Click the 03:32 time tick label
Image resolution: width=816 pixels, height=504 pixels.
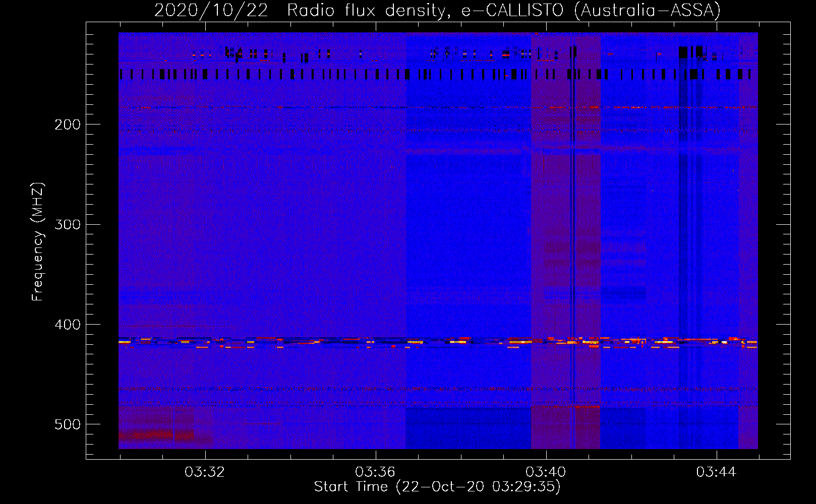(204, 472)
